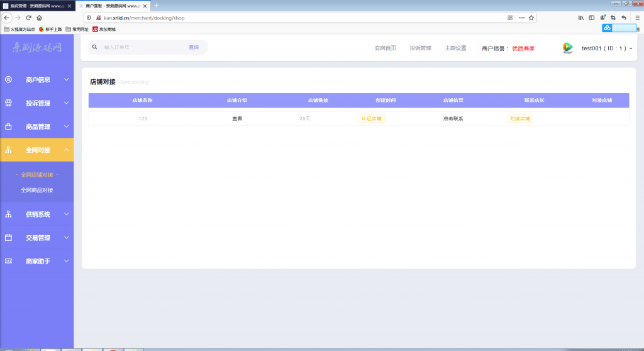Expand the 商户信息 chevron arrow

pyautogui.click(x=67, y=80)
